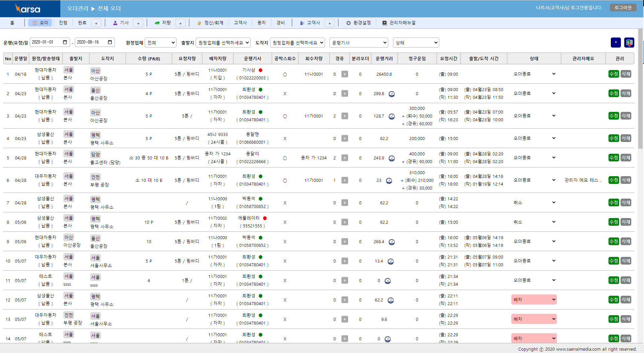Open the pink 배차 status dropdown in row 12
This screenshot has width=644, height=353.
(x=534, y=300)
